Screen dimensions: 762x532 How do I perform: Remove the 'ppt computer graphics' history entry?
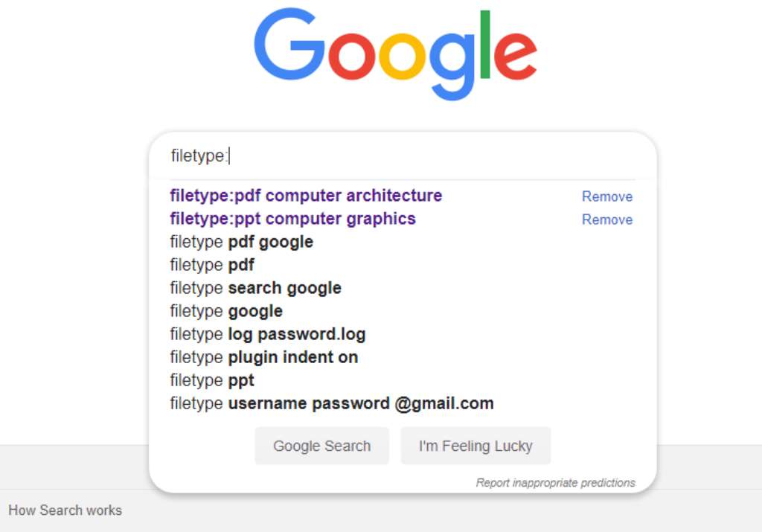coord(607,219)
